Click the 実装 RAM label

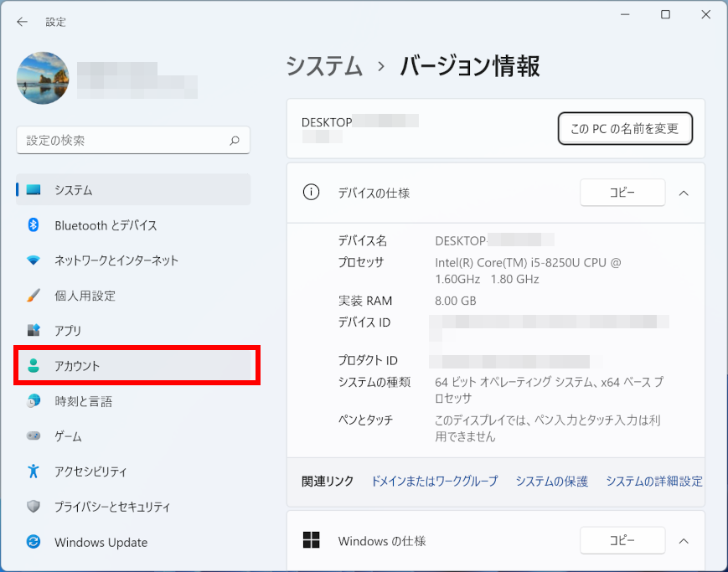[365, 301]
